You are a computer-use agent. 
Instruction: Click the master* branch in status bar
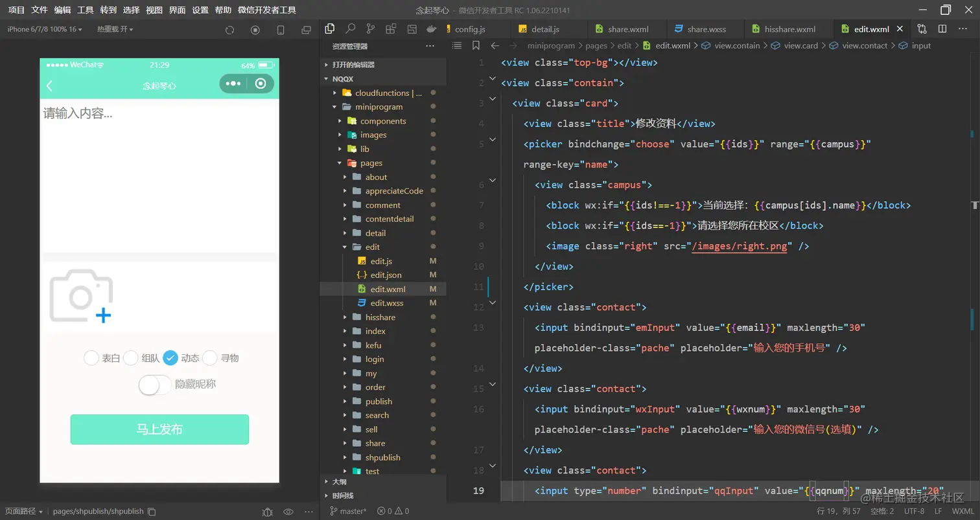348,511
